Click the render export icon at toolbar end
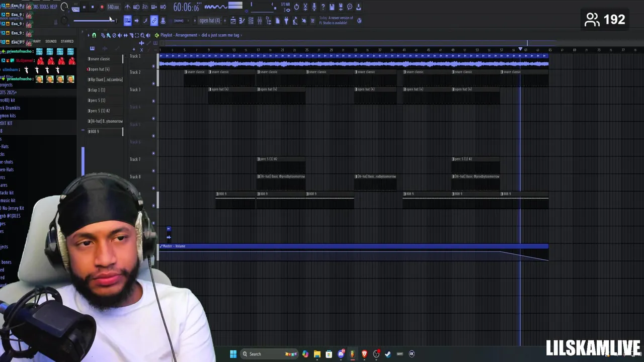 359,7
